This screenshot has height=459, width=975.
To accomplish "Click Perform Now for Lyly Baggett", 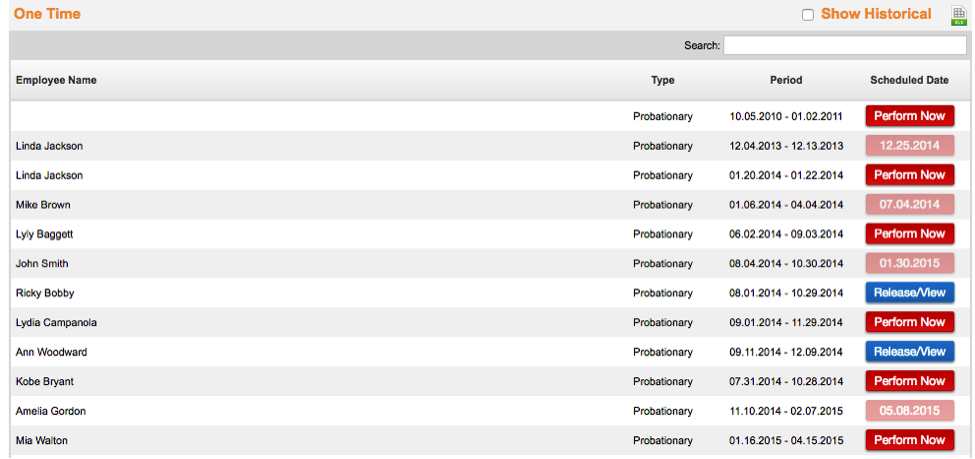I will pos(909,234).
